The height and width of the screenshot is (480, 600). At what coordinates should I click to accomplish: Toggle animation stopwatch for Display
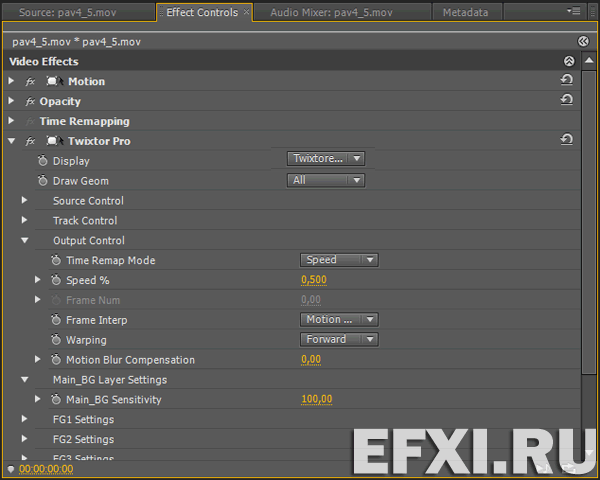click(x=43, y=160)
